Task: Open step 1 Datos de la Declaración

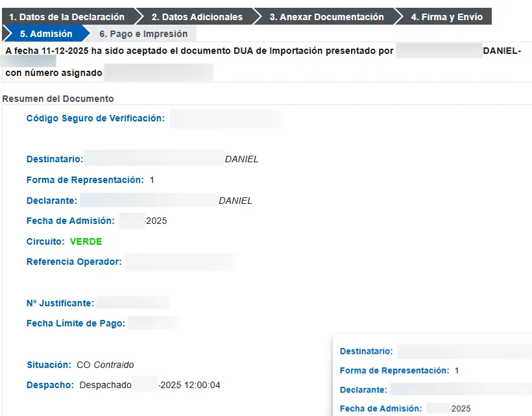Action: coord(66,17)
